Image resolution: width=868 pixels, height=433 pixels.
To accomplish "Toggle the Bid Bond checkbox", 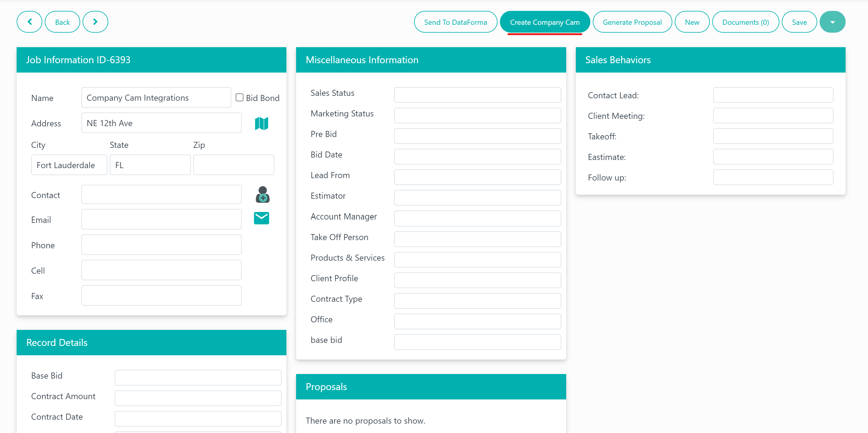I will 239,97.
